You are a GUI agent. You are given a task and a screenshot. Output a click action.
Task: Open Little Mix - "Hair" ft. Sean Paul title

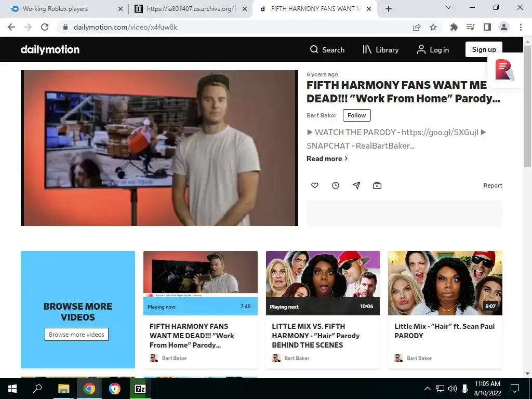tap(445, 331)
